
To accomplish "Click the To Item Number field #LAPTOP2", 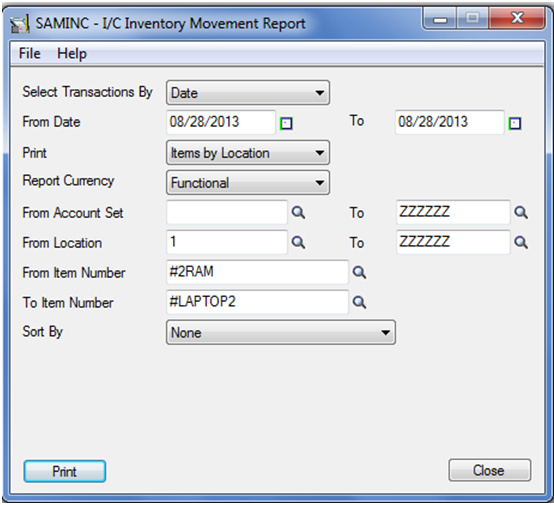I will tap(258, 302).
